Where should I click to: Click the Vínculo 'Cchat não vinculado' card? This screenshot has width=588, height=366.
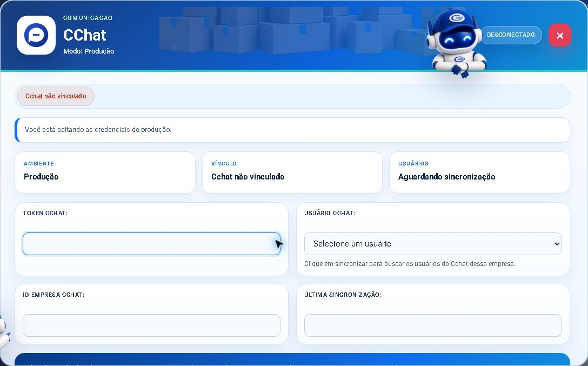click(292, 172)
